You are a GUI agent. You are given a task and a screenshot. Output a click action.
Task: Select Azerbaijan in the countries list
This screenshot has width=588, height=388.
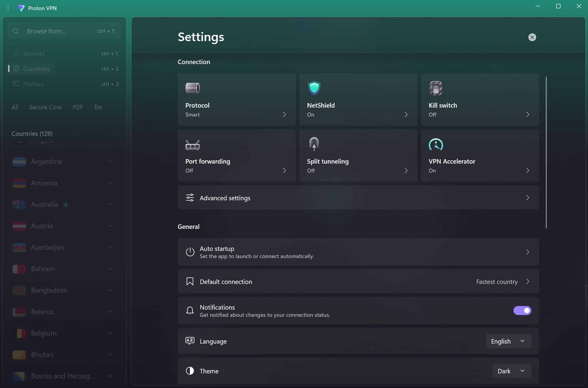coord(47,247)
